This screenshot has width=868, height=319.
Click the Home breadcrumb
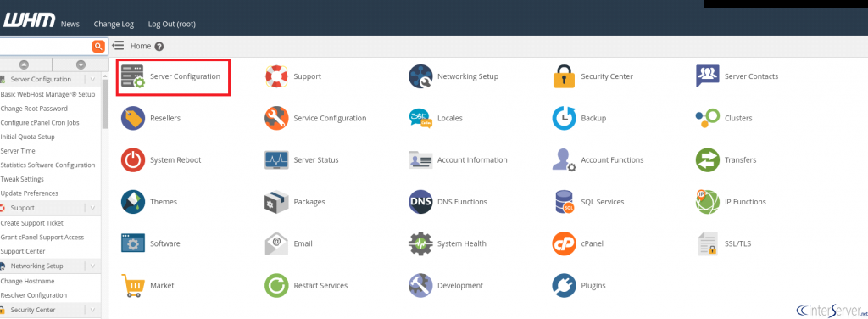coord(141,47)
